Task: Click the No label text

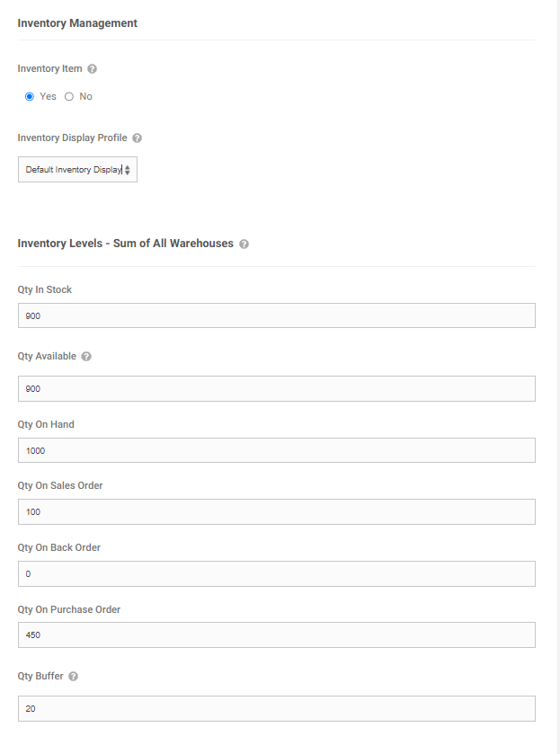Action: (x=85, y=97)
